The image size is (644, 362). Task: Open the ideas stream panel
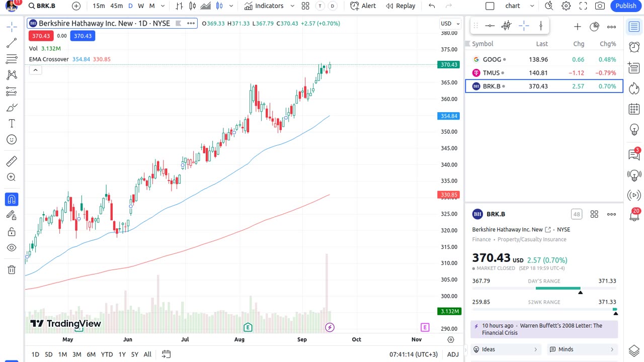pyautogui.click(x=634, y=175)
